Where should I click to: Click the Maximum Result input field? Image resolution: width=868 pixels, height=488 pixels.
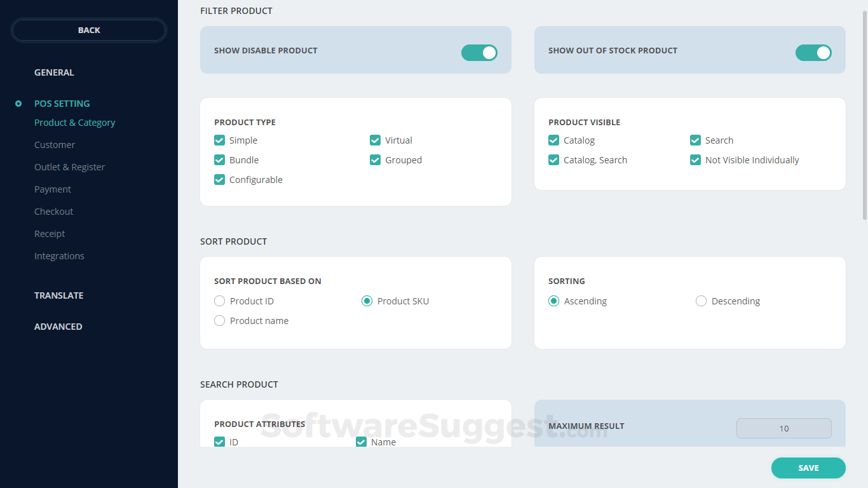(783, 428)
